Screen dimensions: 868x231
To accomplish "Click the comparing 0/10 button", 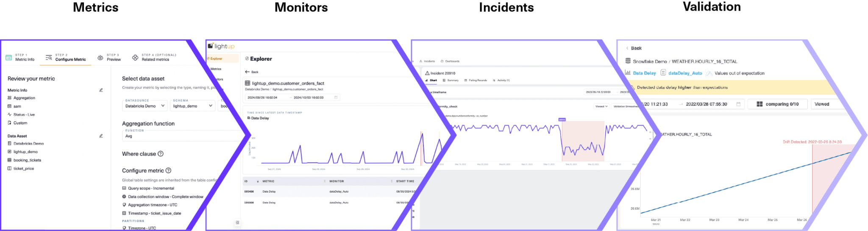I will (x=778, y=104).
